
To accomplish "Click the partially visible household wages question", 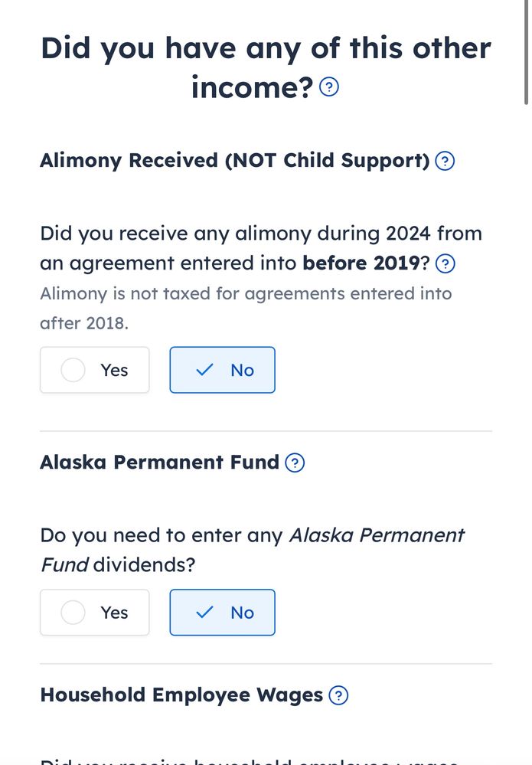I will (x=249, y=760).
